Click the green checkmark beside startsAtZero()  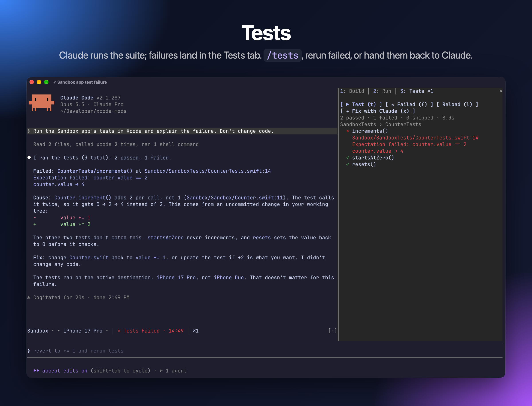pos(348,158)
